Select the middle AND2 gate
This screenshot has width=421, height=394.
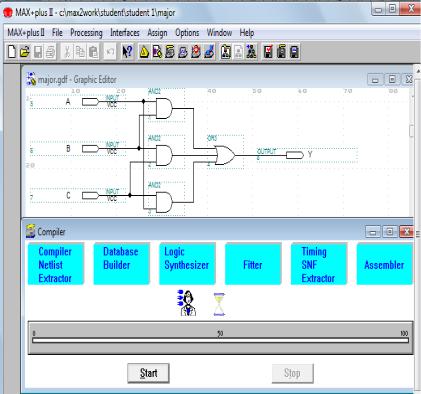[164, 155]
